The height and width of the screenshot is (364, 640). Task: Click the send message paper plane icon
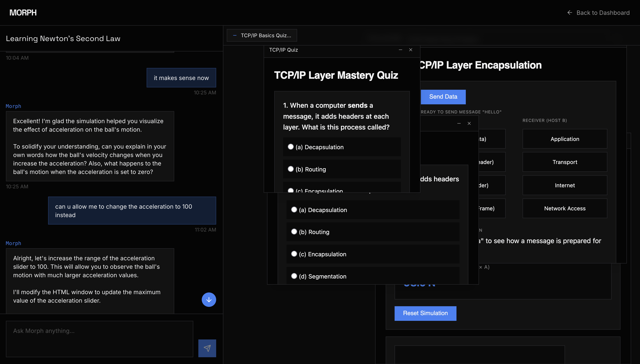pos(207,348)
